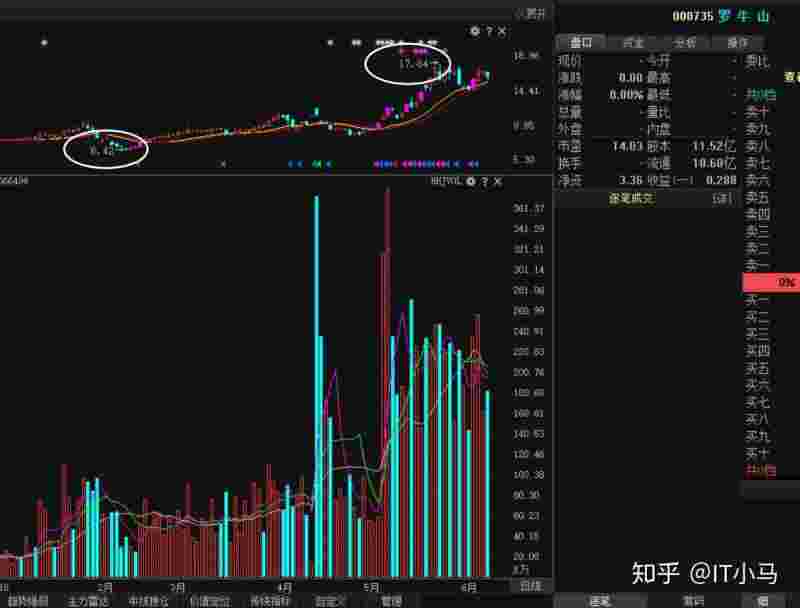Switch to the 分析 tab
The width and height of the screenshot is (800, 608).
686,42
